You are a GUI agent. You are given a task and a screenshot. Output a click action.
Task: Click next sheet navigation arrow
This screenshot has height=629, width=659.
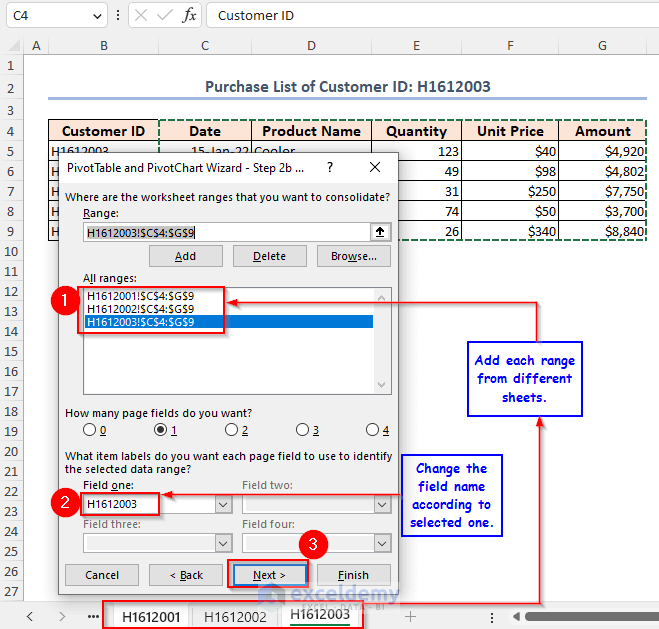[62, 617]
